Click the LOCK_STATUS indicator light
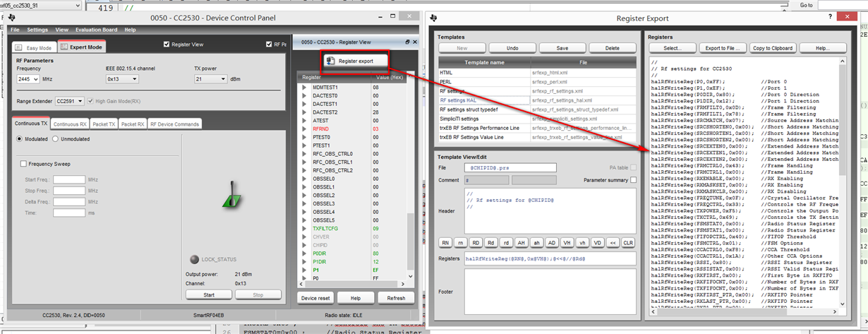The image size is (868, 334). [x=195, y=259]
